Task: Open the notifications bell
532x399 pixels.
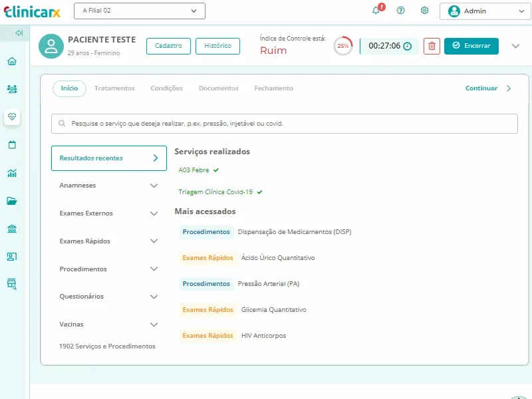Action: tap(376, 11)
